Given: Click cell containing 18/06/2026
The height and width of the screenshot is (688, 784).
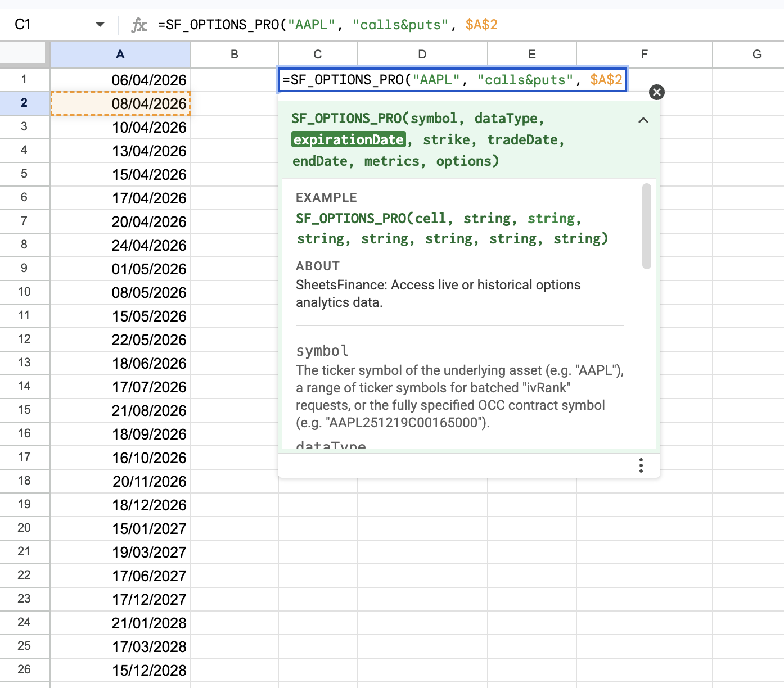Looking at the screenshot, I should pos(120,363).
